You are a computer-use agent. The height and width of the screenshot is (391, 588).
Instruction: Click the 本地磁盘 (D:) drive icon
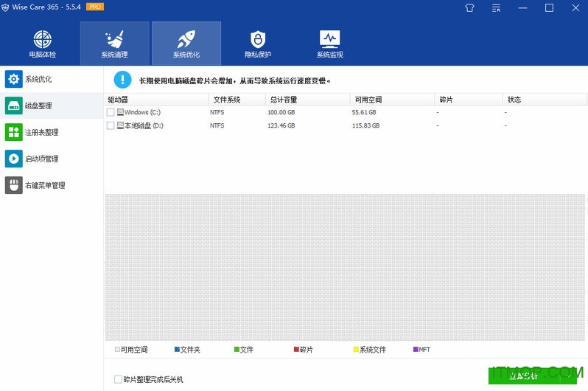tap(120, 125)
